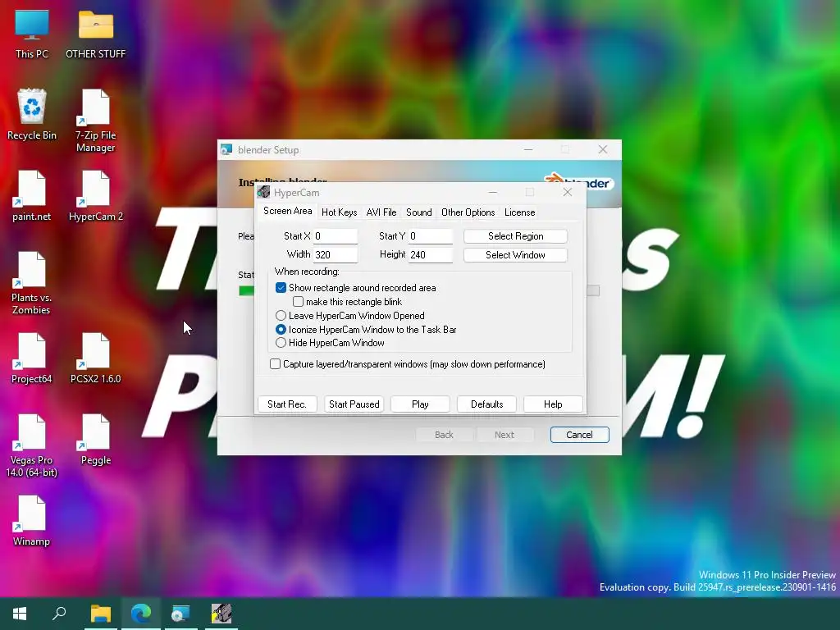Select the paint.net desktop shortcut

point(32,196)
